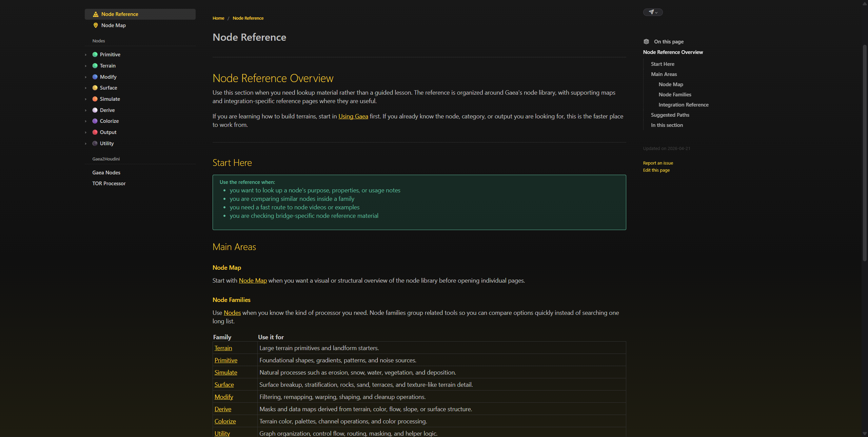Click the blue Modify category icon
Screen dimensions: 868x437
[x=95, y=77]
